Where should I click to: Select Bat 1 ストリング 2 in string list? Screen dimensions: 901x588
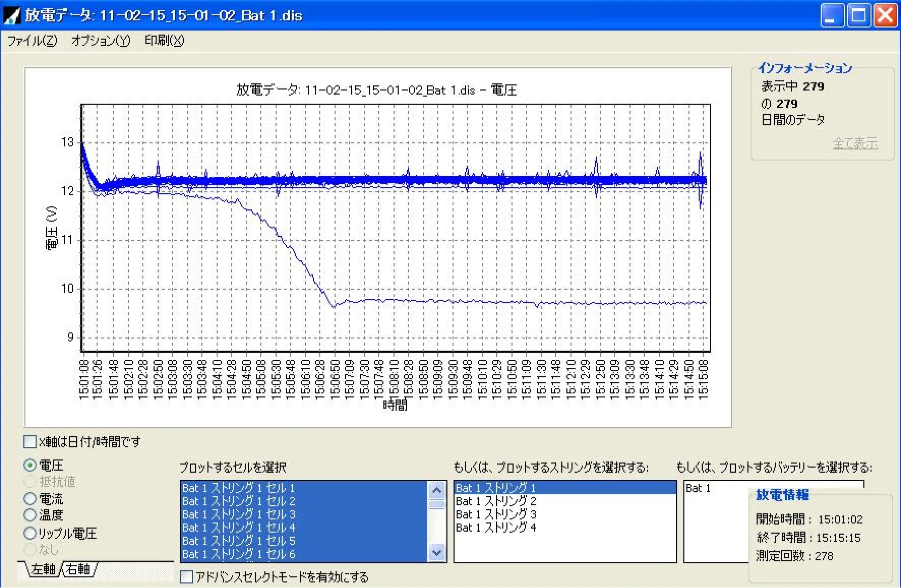[x=565, y=501]
